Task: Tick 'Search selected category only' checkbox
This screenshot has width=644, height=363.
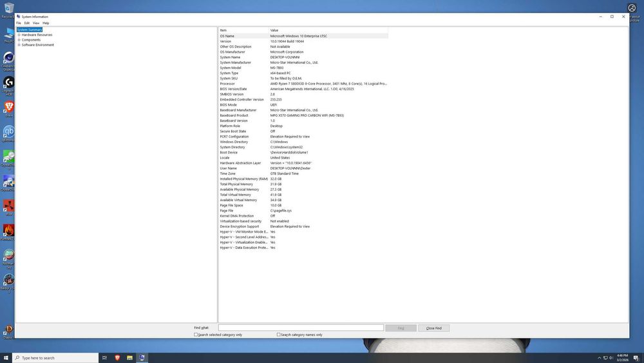Action: 196,335
